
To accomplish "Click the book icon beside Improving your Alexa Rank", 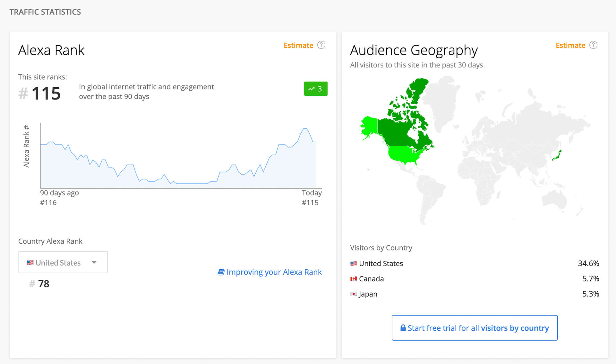I will [x=221, y=272].
